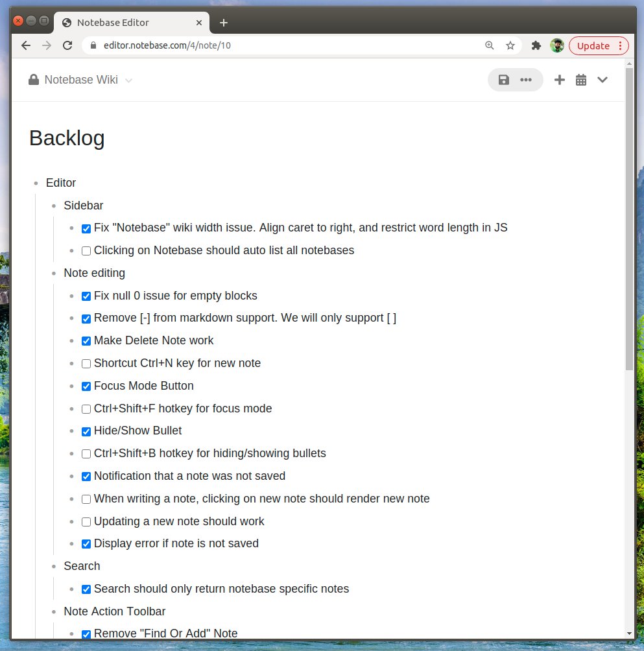Click the zoom magnifier icon in address bar

click(x=490, y=45)
